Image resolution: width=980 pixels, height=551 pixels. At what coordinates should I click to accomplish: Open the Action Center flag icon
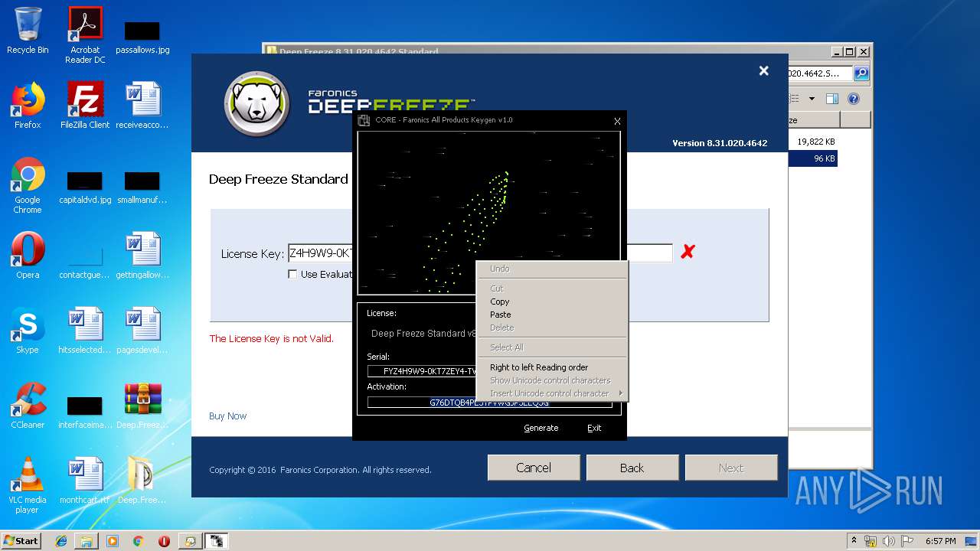point(906,541)
